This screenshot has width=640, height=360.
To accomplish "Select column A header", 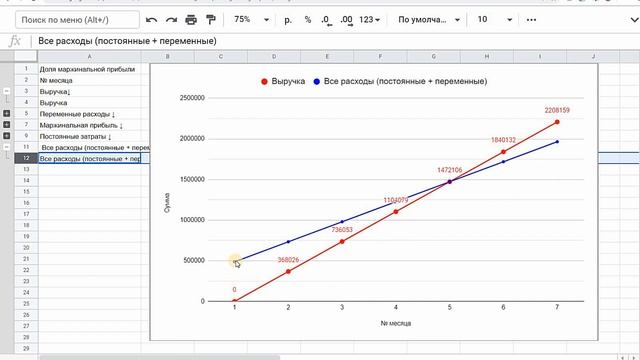I will [89, 56].
